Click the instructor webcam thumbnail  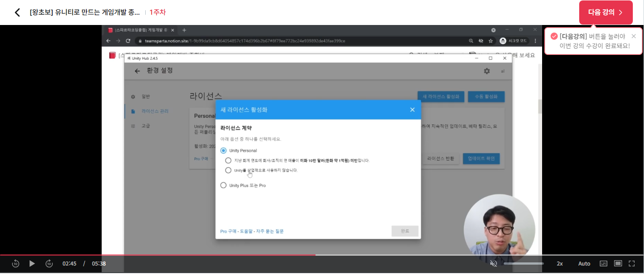(499, 229)
